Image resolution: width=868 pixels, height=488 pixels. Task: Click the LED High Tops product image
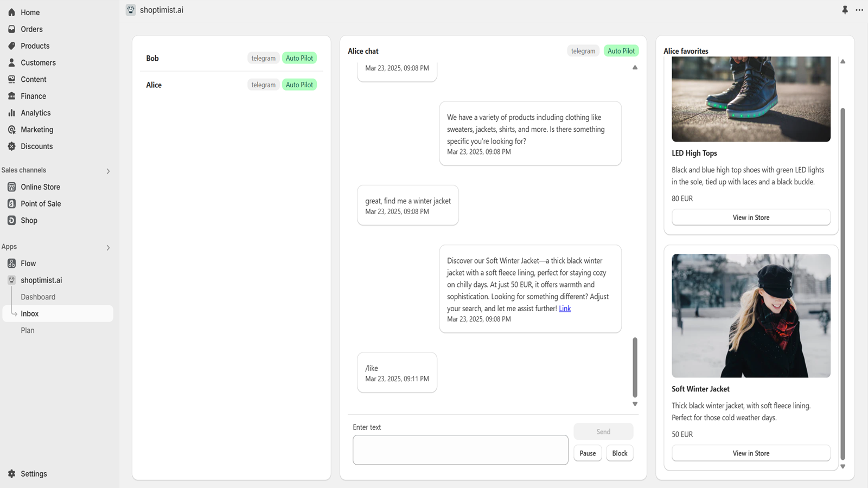click(751, 99)
